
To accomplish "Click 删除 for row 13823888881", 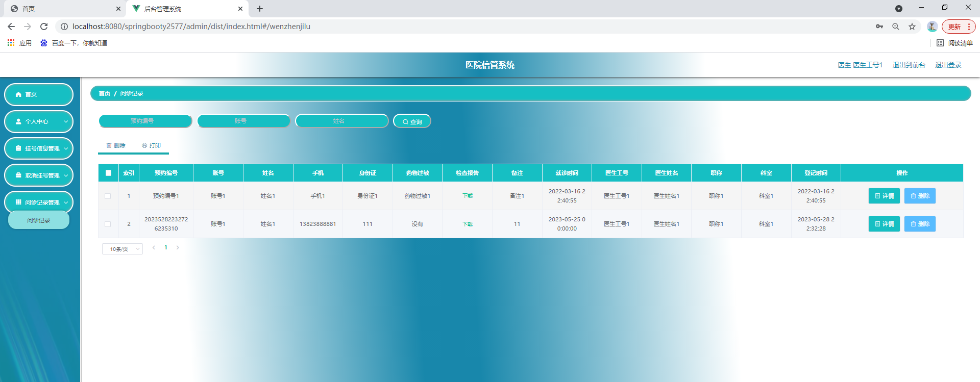I will (920, 224).
